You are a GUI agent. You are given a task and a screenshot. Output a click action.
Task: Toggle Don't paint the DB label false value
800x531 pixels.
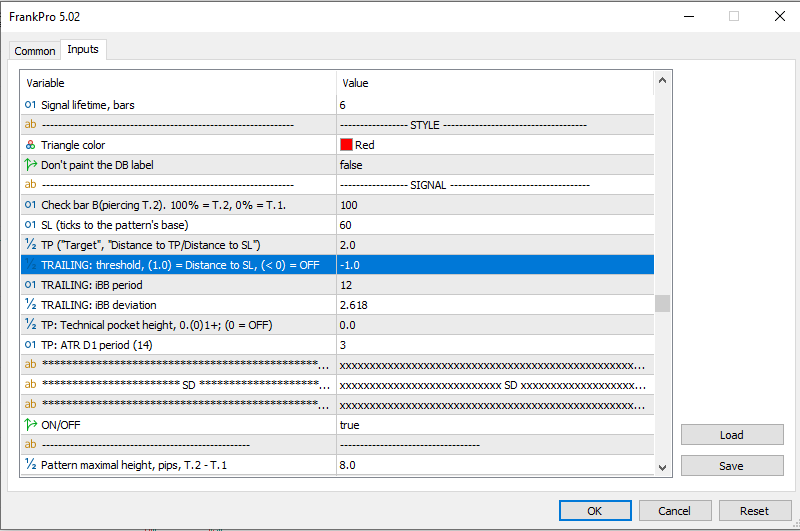tap(494, 165)
